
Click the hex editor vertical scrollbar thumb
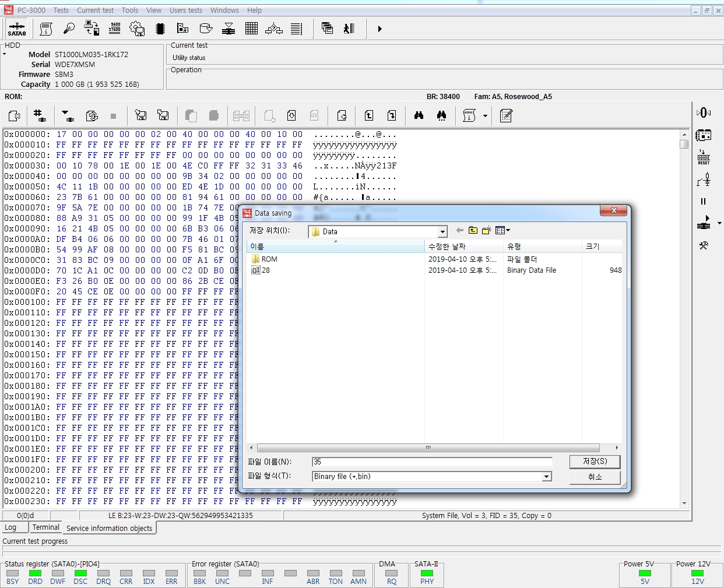[x=684, y=145]
